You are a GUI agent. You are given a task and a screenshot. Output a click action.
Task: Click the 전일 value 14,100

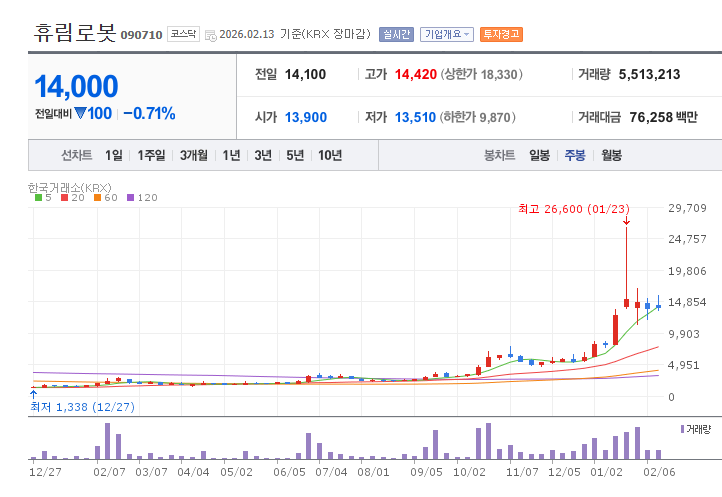305,74
